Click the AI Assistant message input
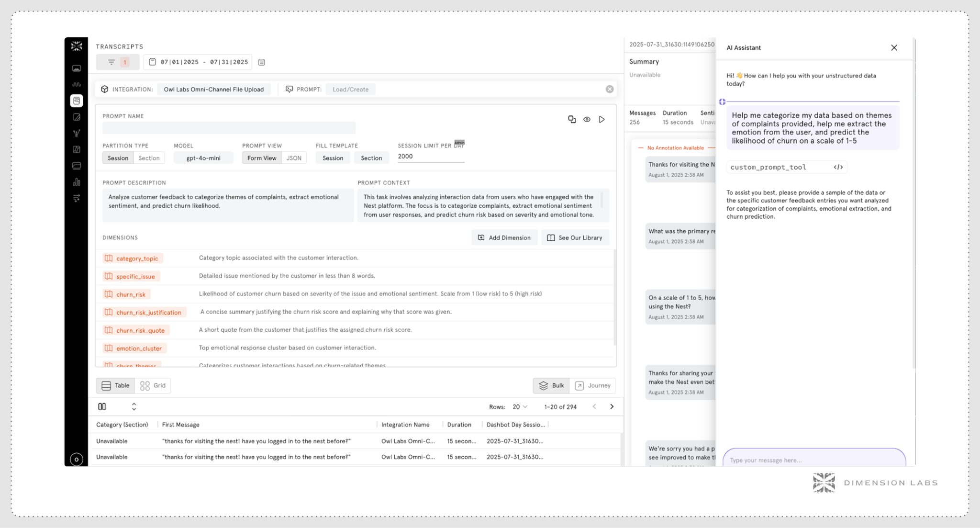Image resolution: width=980 pixels, height=528 pixels. tap(813, 460)
